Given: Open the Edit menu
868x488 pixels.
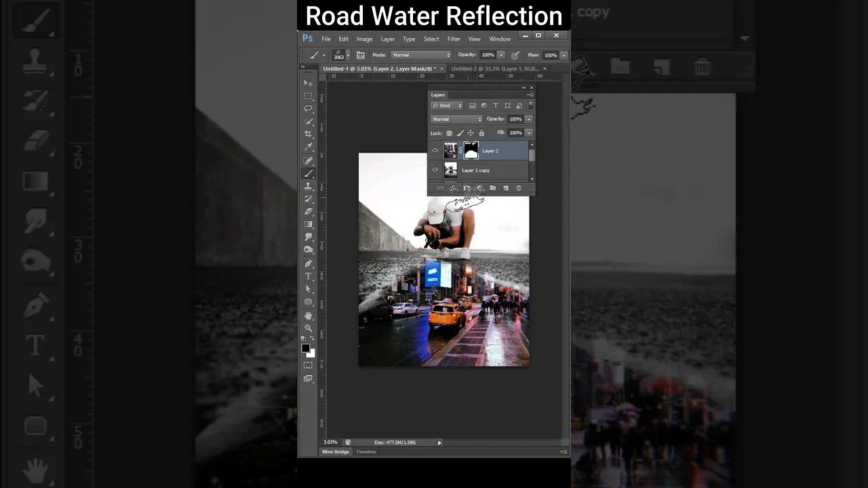Looking at the screenshot, I should pyautogui.click(x=344, y=39).
